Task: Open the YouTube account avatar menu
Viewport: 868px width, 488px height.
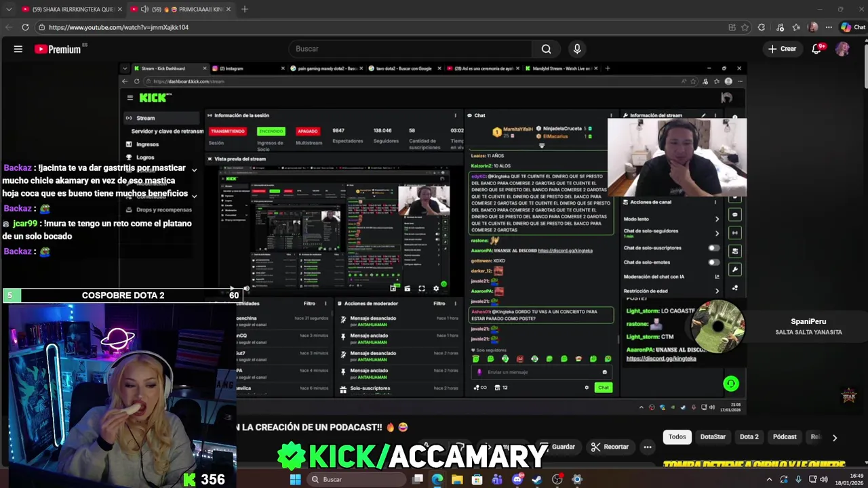Action: (x=842, y=49)
